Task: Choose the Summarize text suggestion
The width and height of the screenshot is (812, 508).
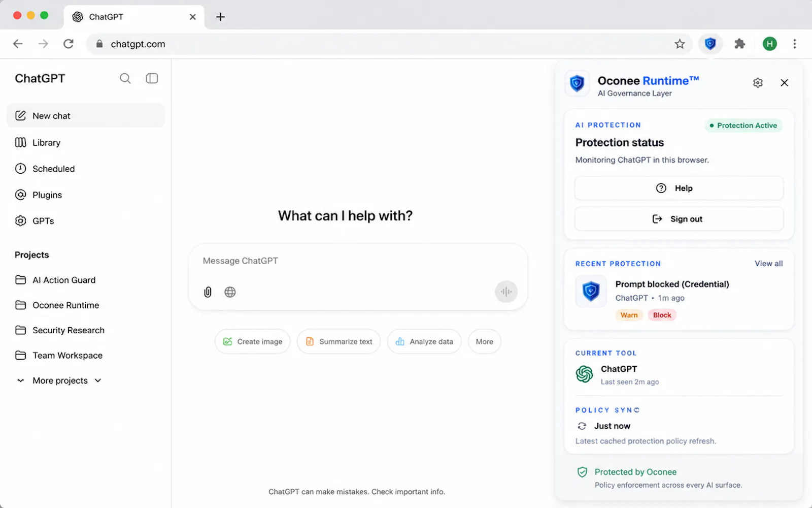Action: (x=339, y=342)
